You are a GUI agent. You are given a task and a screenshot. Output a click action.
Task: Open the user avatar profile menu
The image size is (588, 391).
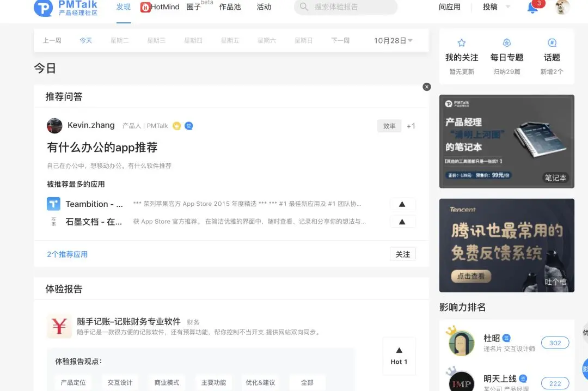tap(562, 7)
